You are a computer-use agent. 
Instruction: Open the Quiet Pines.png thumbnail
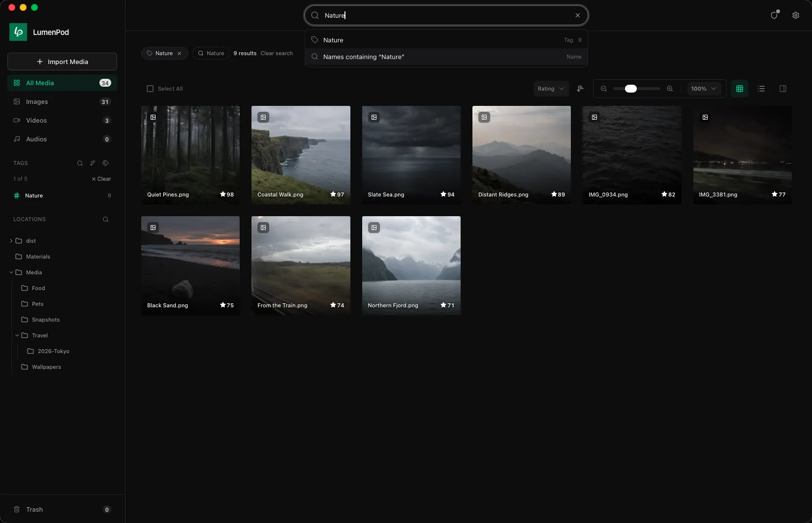(190, 155)
